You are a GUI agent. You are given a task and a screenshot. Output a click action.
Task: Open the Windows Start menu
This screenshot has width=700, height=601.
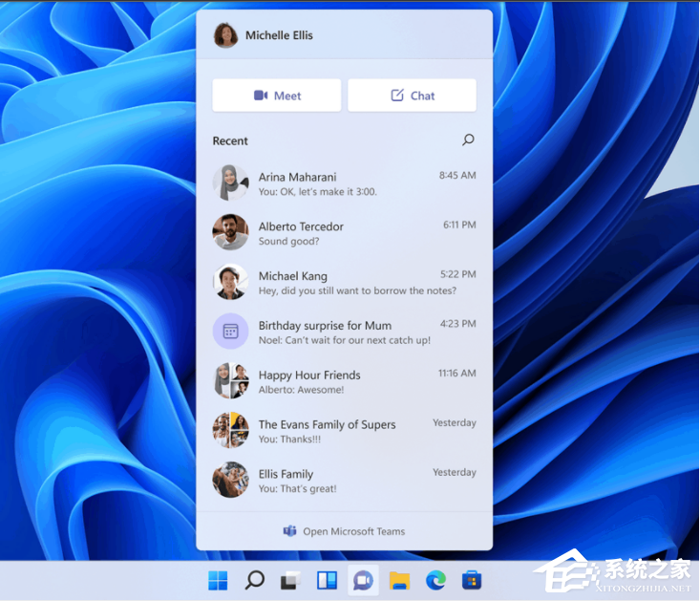click(x=219, y=580)
